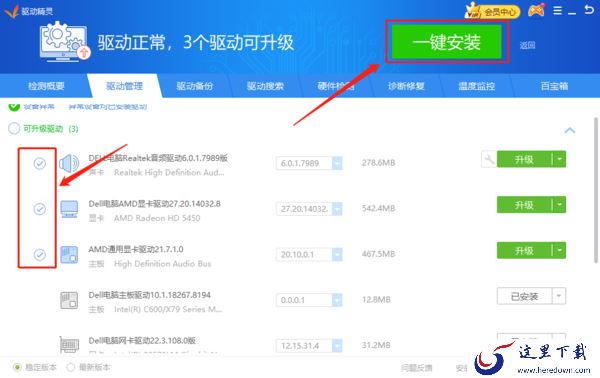Switch to the 驱动管理 tab
This screenshot has height=378, width=600.
(124, 86)
